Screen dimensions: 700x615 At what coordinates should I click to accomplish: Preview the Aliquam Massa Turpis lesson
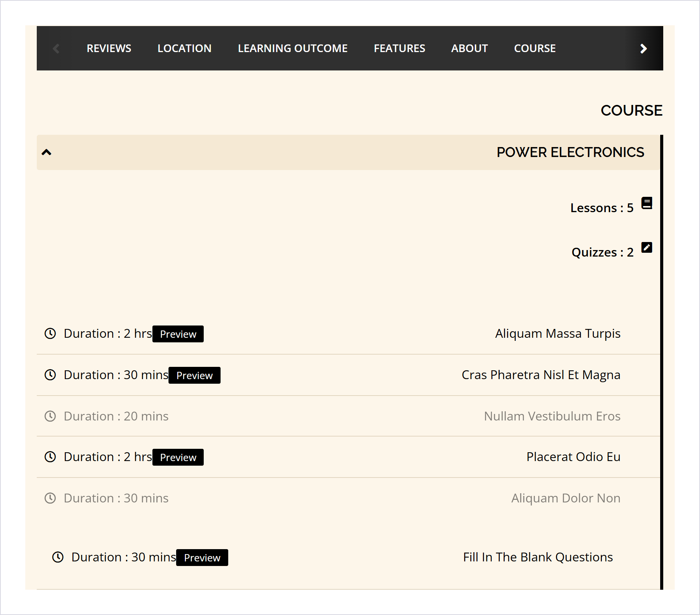click(178, 334)
